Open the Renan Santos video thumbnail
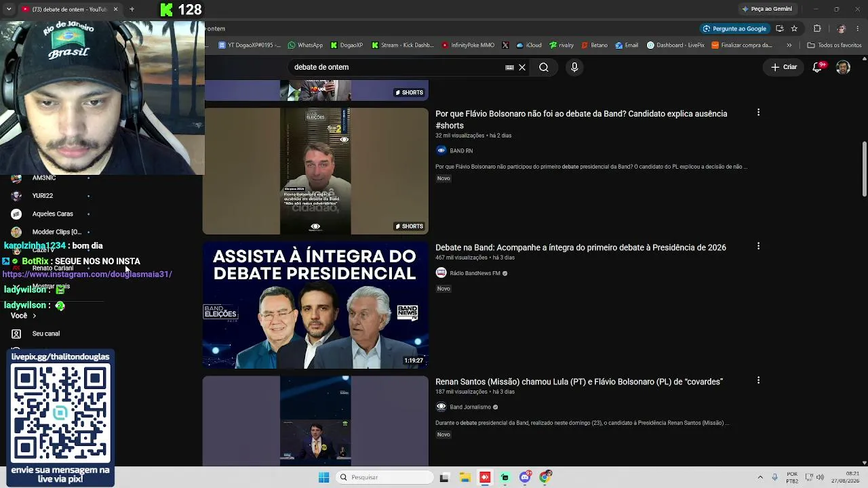Screen dimensions: 868x488 (315, 421)
